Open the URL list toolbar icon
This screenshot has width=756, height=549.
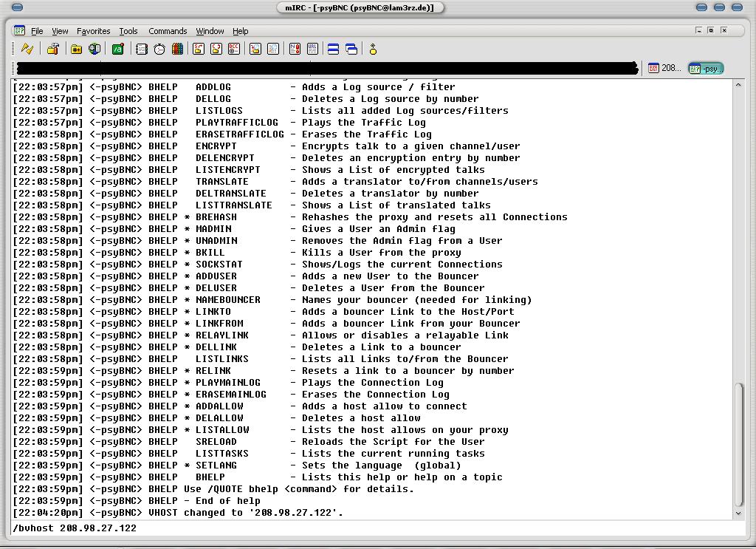coord(312,49)
